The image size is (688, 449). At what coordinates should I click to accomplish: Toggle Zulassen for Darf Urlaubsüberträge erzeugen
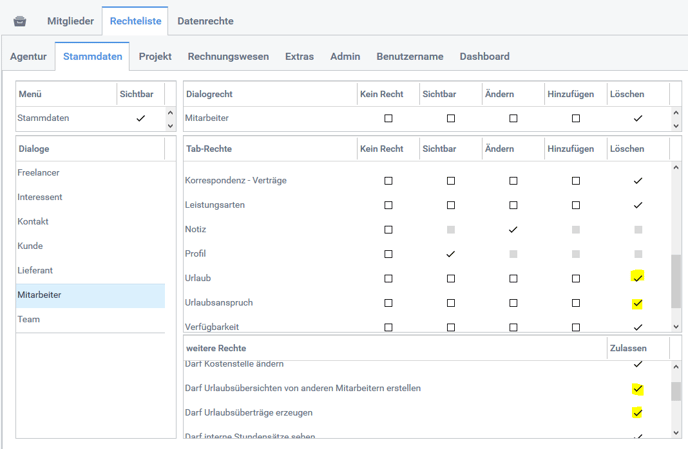tap(638, 413)
